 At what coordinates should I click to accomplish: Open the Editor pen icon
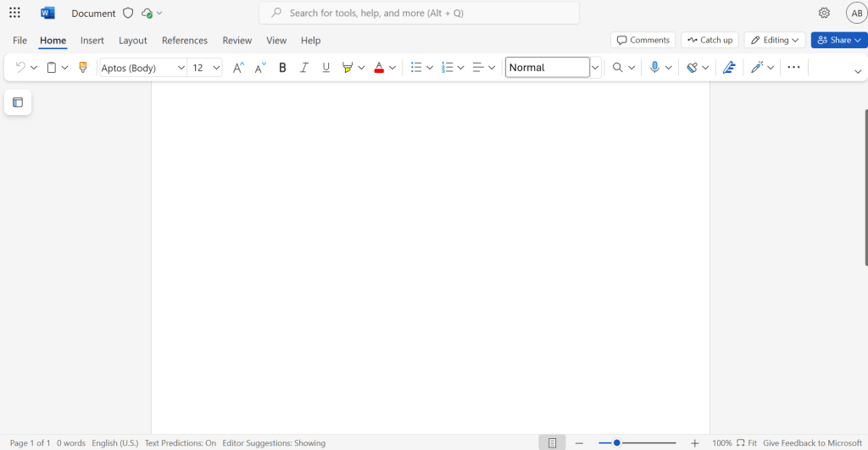point(728,68)
